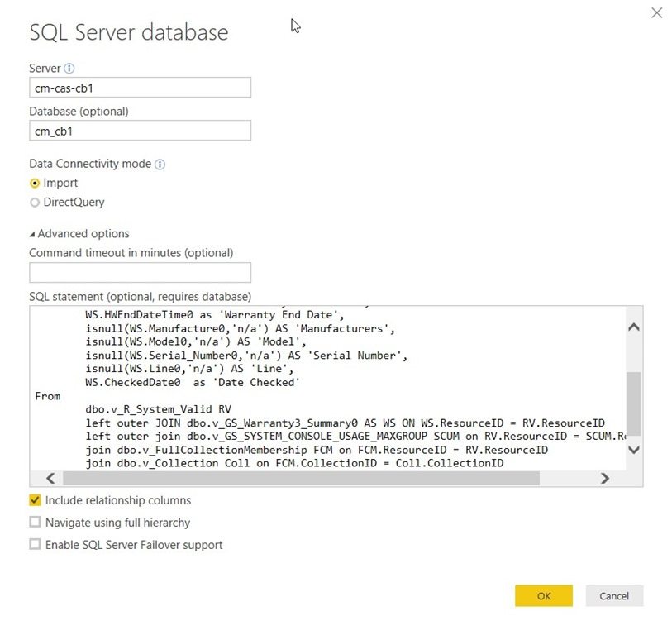
Task: Click the Command timeout input field
Action: [x=141, y=273]
